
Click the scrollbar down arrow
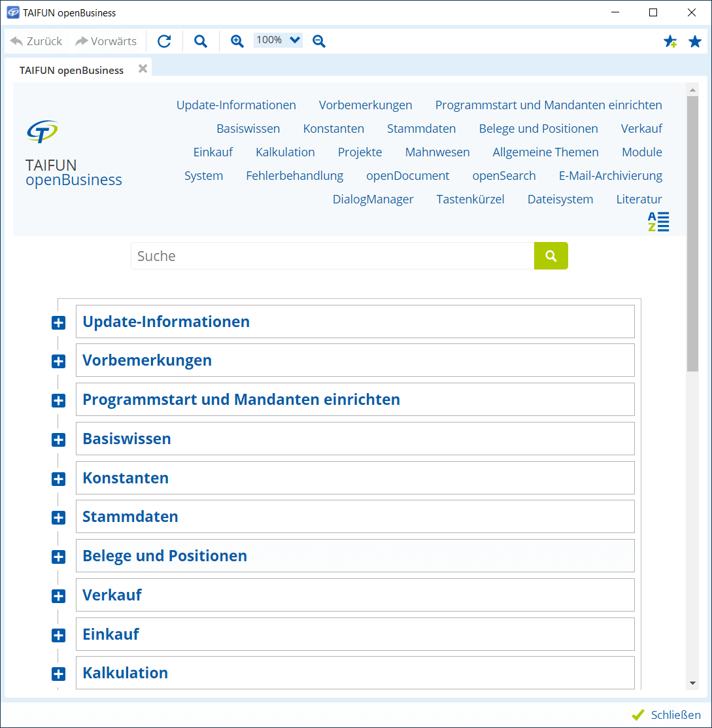(x=692, y=683)
